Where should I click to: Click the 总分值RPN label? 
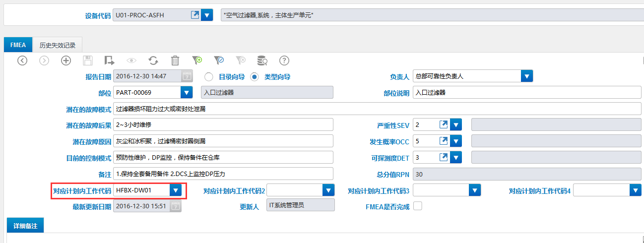pos(393,175)
